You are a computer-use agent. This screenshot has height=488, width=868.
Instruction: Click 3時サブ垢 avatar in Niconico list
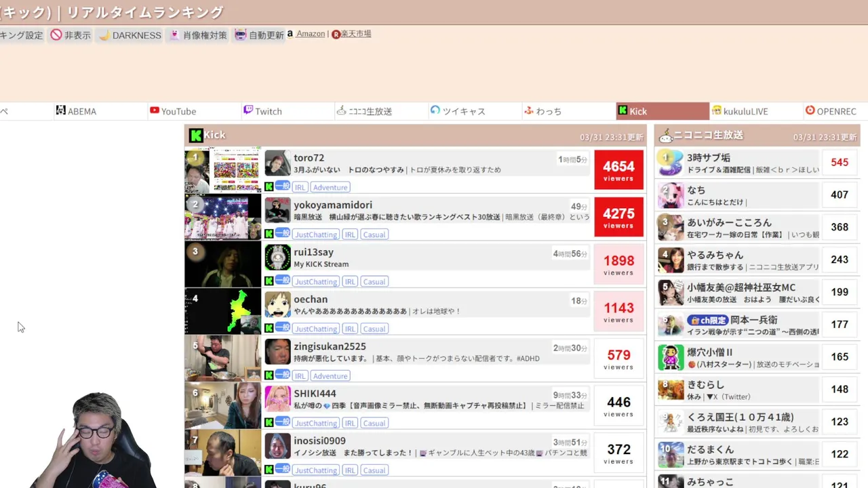click(x=670, y=163)
